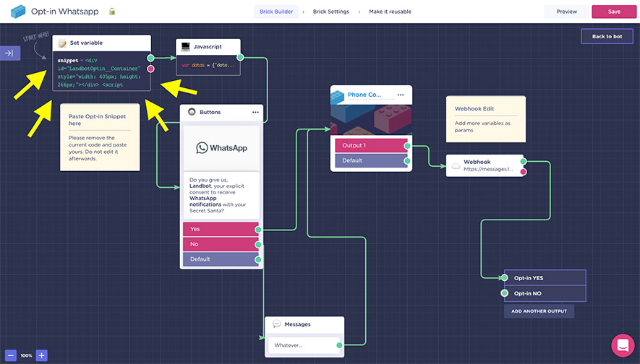Open the Phone Co... block three-dot menu
This screenshot has height=364, width=640.
pyautogui.click(x=401, y=95)
